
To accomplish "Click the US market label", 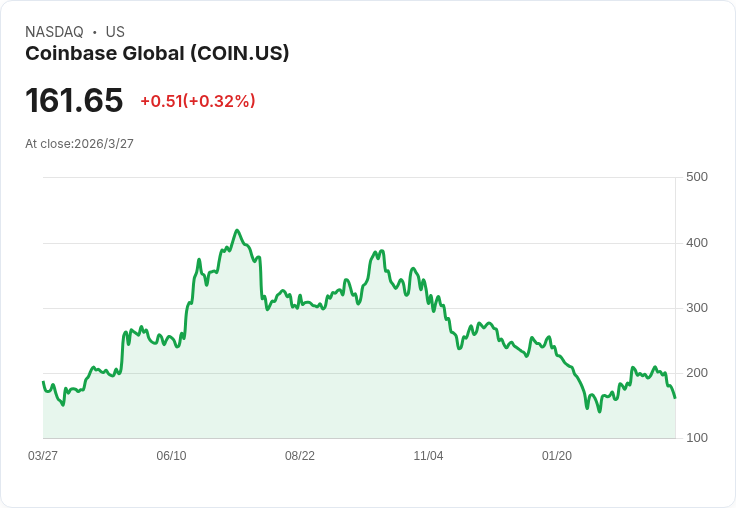I will coord(115,32).
